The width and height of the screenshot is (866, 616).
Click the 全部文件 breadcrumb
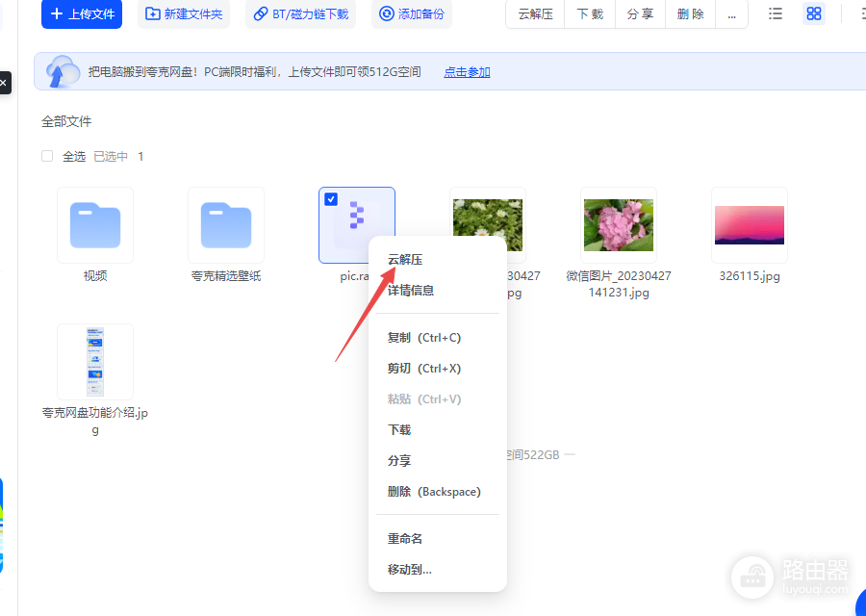click(x=66, y=121)
